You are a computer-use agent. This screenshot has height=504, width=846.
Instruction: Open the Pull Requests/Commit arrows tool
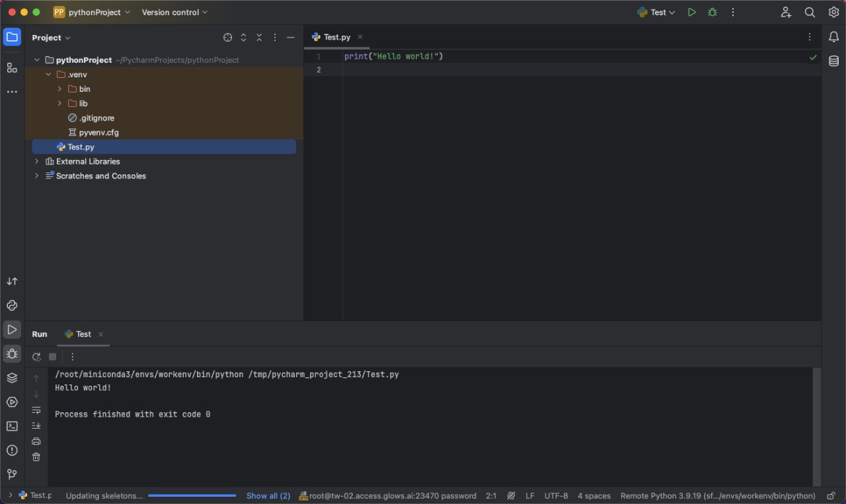(x=12, y=281)
